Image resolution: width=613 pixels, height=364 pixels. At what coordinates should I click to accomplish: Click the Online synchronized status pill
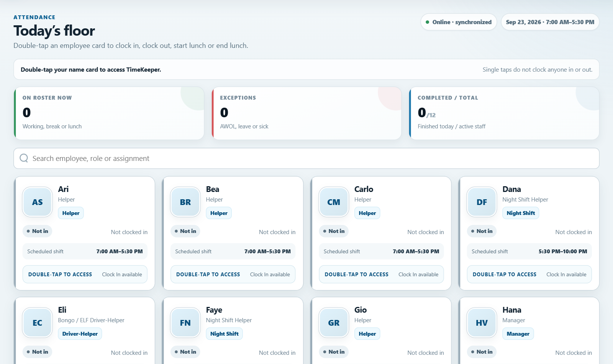pos(459,22)
